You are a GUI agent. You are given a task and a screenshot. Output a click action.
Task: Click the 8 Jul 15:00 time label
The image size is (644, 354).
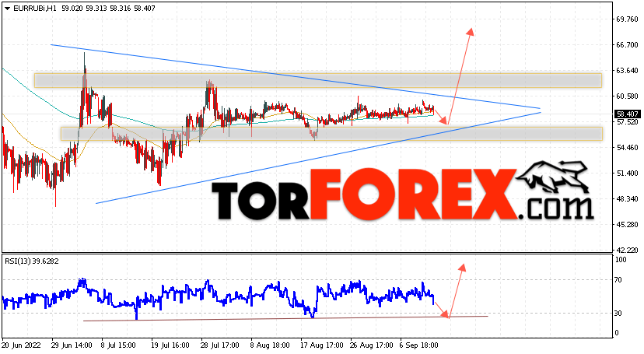[x=119, y=345]
